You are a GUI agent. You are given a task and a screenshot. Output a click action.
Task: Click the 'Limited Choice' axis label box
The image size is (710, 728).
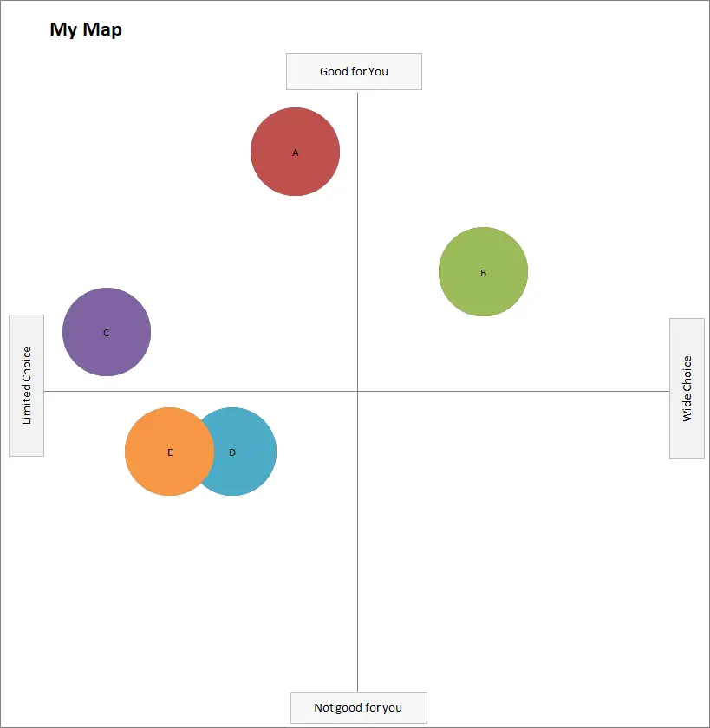click(x=27, y=386)
